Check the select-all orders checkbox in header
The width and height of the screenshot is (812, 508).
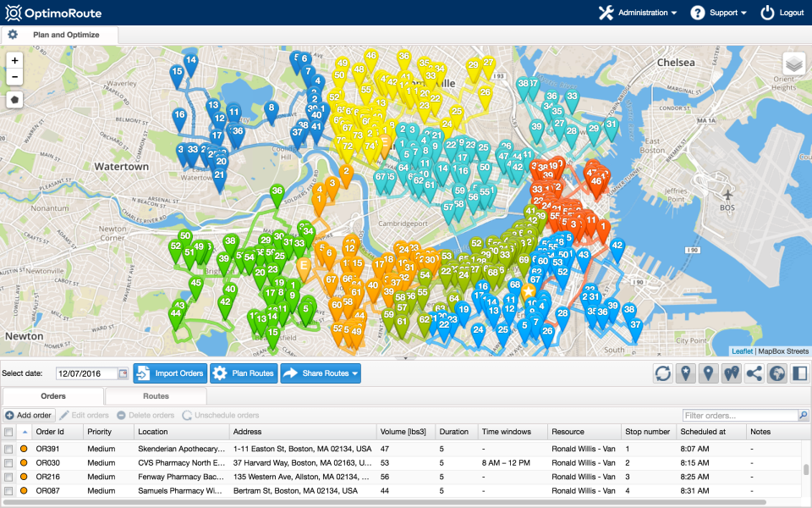(8, 432)
